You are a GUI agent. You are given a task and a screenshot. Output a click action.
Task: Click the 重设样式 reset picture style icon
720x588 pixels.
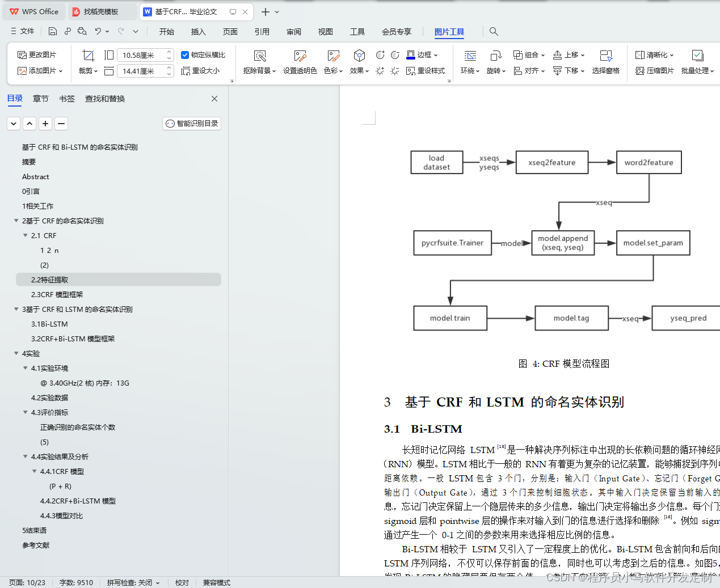click(427, 71)
